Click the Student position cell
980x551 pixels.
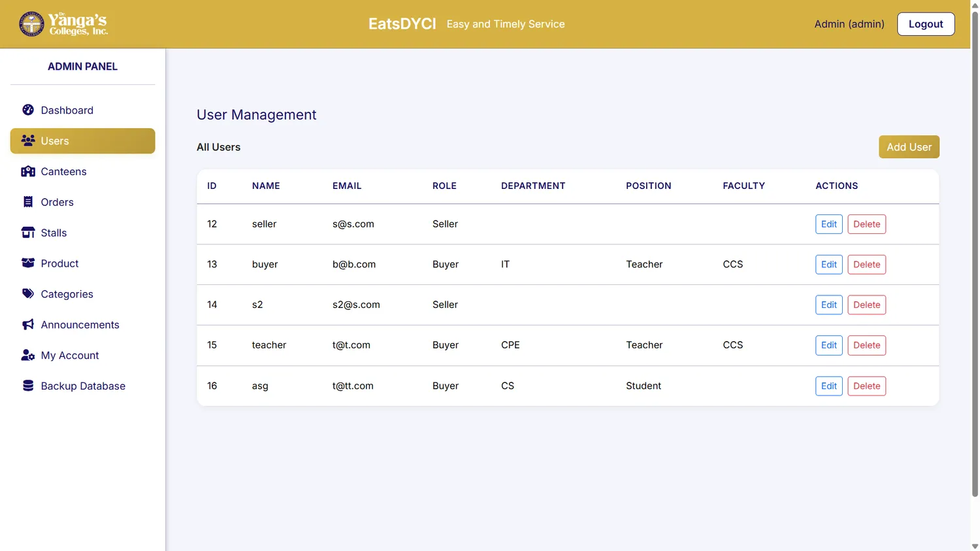pos(644,386)
